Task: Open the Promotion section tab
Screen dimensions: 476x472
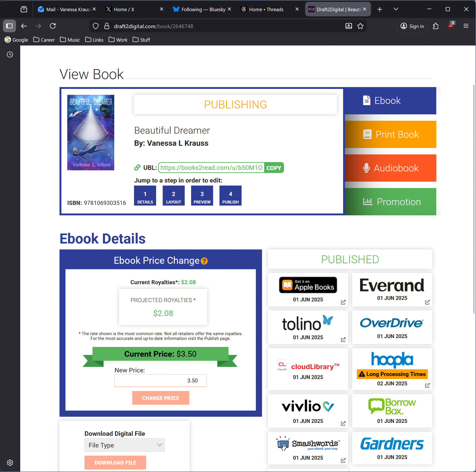Action: point(391,202)
